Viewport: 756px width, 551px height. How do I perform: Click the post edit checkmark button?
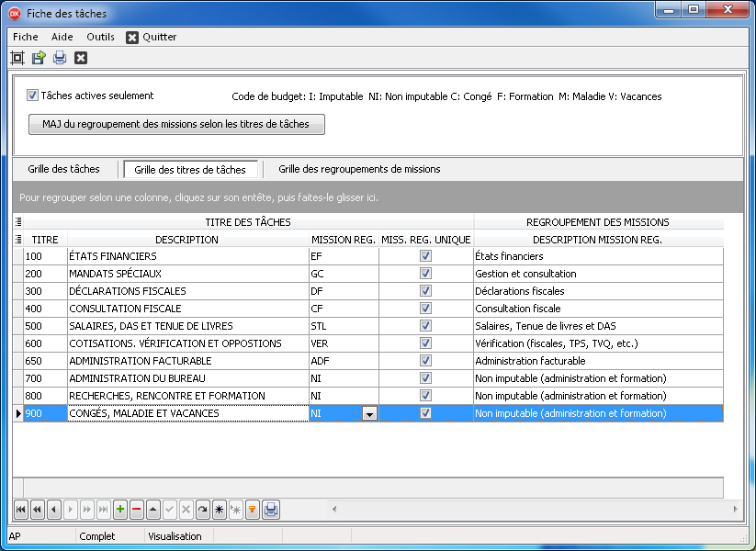(x=170, y=510)
